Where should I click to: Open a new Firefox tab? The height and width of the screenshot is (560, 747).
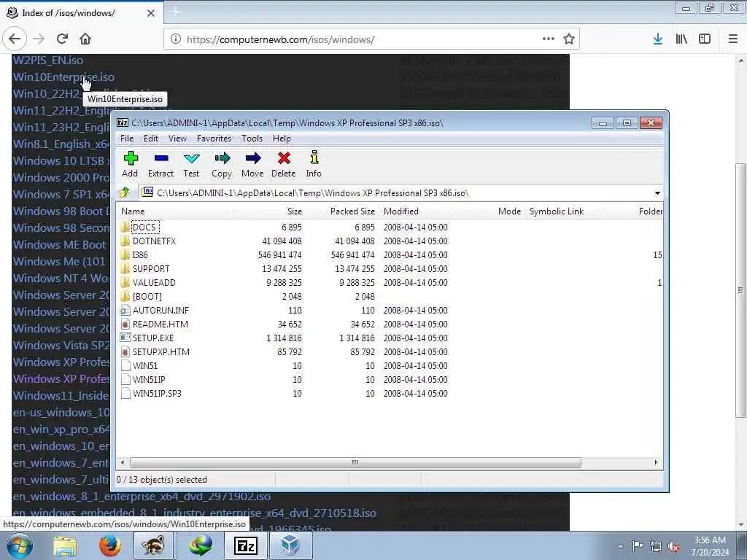click(175, 13)
